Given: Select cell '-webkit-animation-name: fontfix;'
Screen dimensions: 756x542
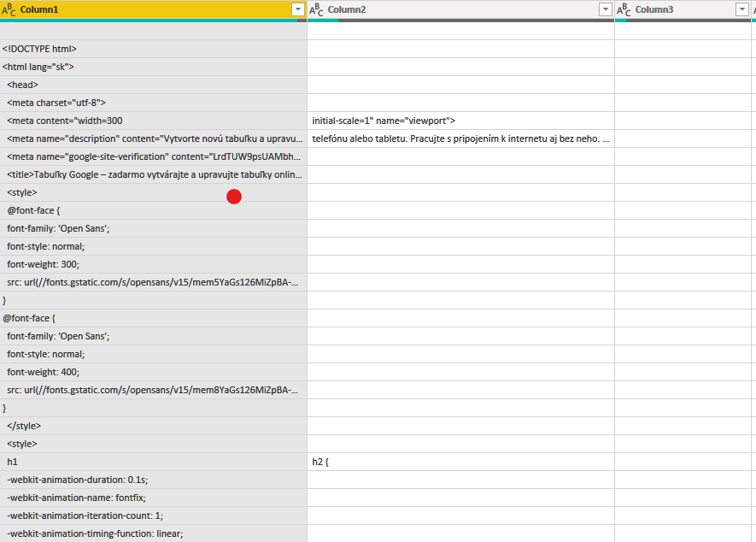Looking at the screenshot, I should pyautogui.click(x=153, y=497).
